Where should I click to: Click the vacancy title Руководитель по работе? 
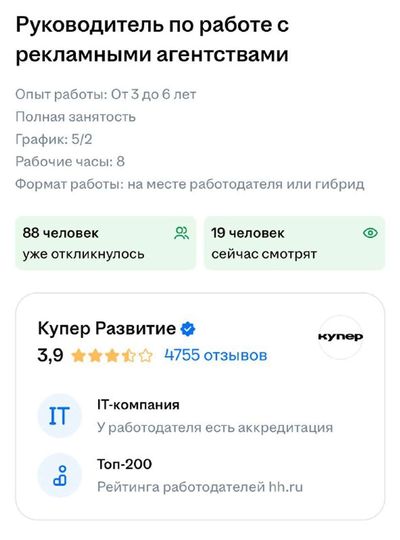[x=152, y=40]
